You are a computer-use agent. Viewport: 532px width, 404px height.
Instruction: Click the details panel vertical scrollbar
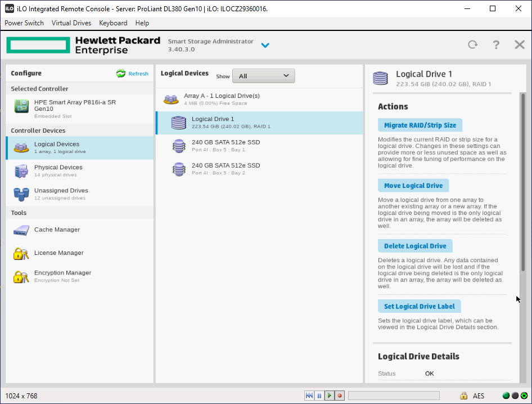click(x=523, y=182)
